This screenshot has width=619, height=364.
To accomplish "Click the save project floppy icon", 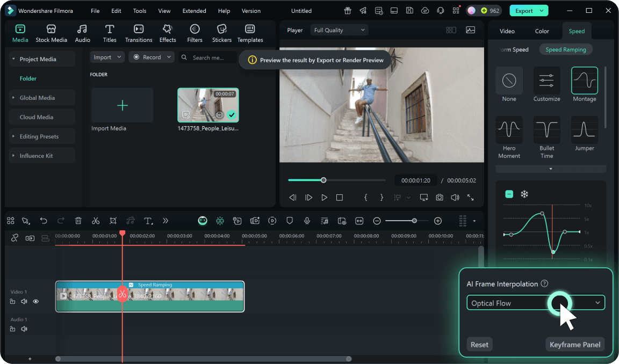I will (x=409, y=11).
